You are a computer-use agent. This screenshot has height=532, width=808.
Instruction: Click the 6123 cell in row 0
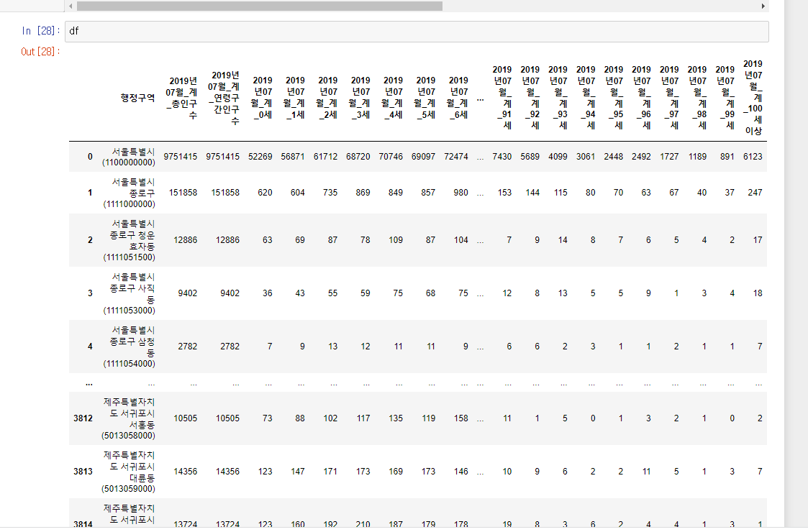point(753,157)
